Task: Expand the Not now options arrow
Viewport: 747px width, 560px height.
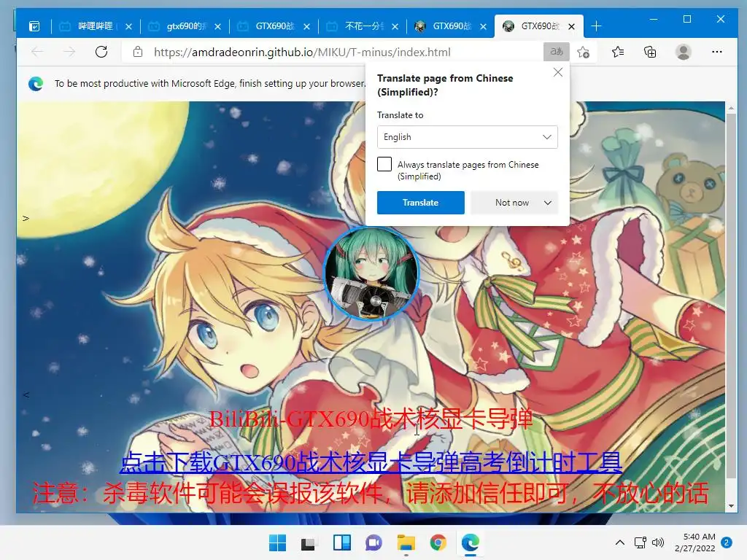Action: [548, 203]
